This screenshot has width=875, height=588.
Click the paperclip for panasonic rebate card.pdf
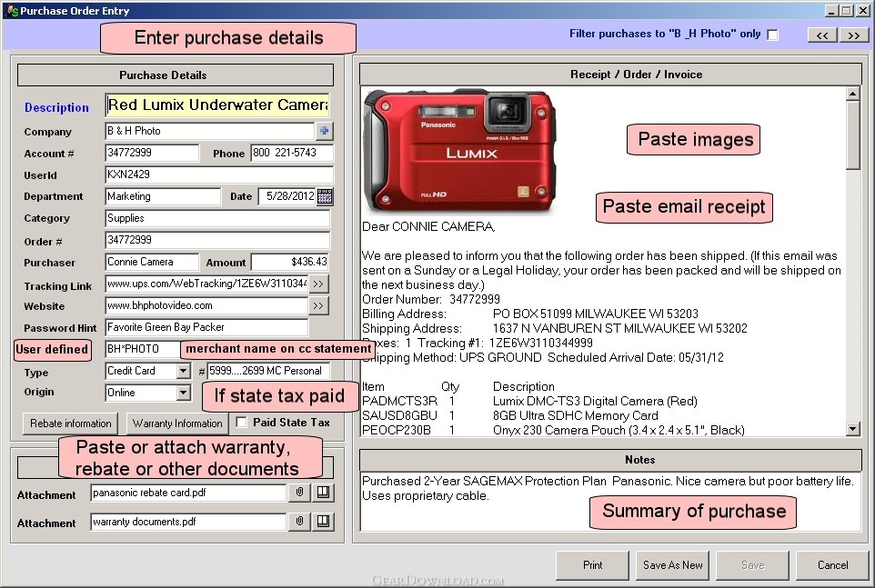[299, 493]
